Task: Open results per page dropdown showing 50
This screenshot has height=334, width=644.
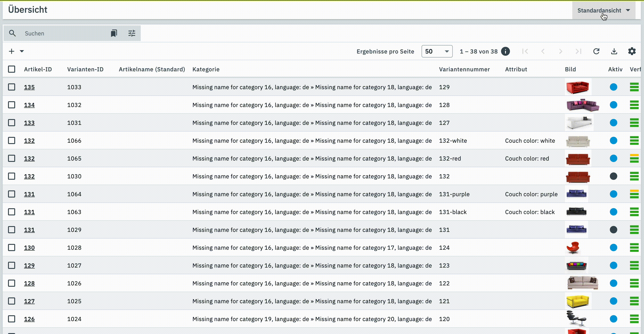Action: click(437, 51)
